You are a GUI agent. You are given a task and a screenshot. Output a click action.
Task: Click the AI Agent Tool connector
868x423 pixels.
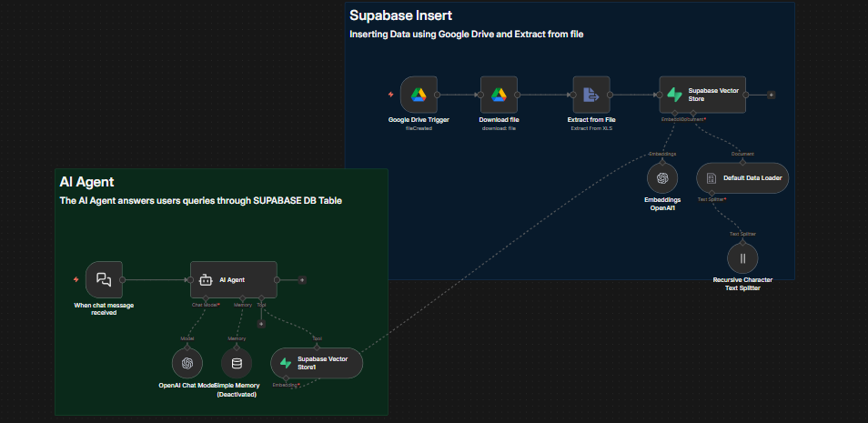[x=261, y=298]
